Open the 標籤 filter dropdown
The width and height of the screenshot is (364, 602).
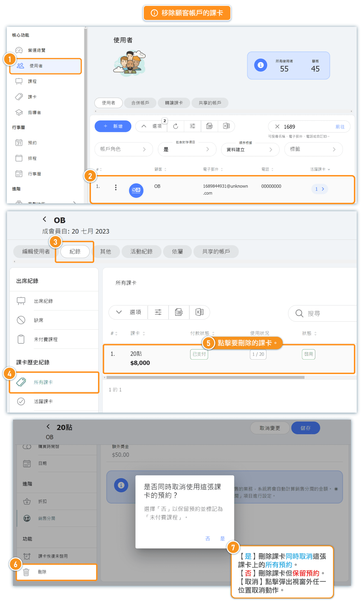313,149
